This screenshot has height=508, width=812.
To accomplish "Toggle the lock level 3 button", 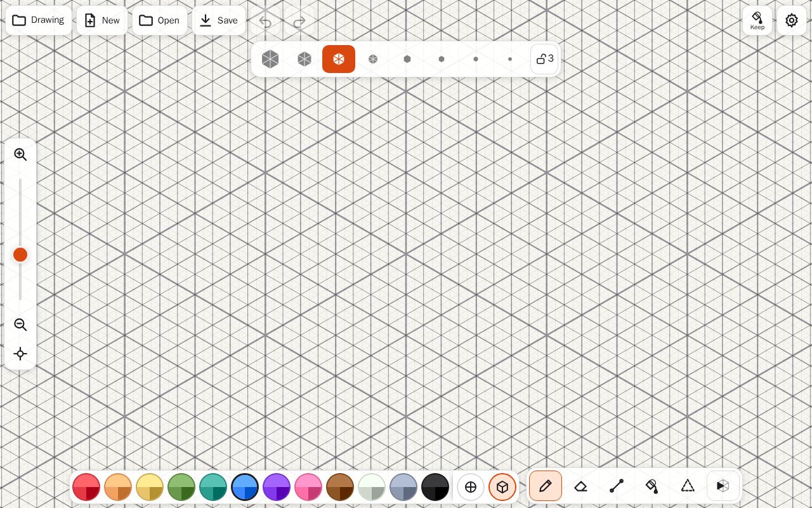I will click(x=544, y=59).
